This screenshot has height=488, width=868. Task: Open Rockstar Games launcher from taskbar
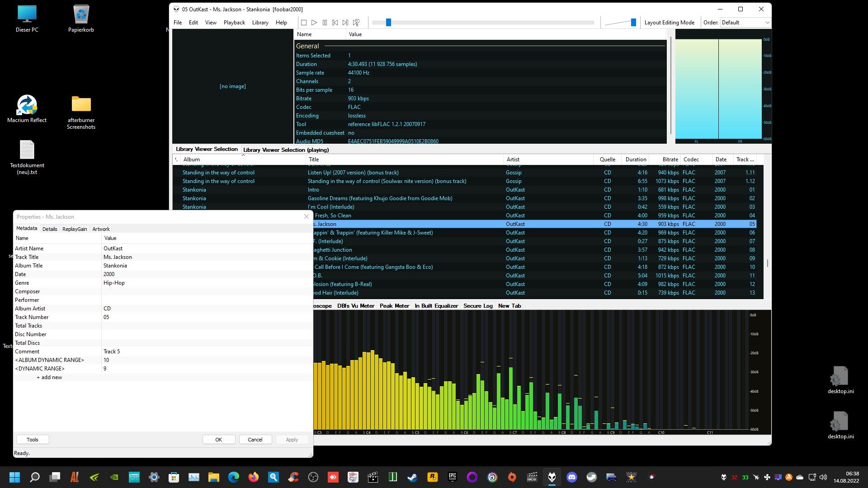click(x=432, y=477)
